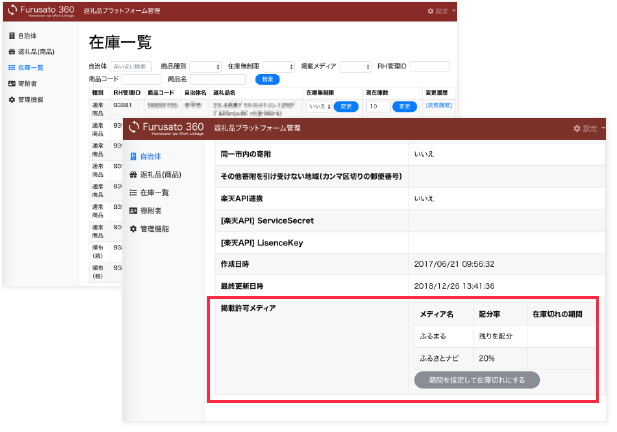Open 寄附者 menu text in back window
The height and width of the screenshot is (432, 617).
click(27, 83)
